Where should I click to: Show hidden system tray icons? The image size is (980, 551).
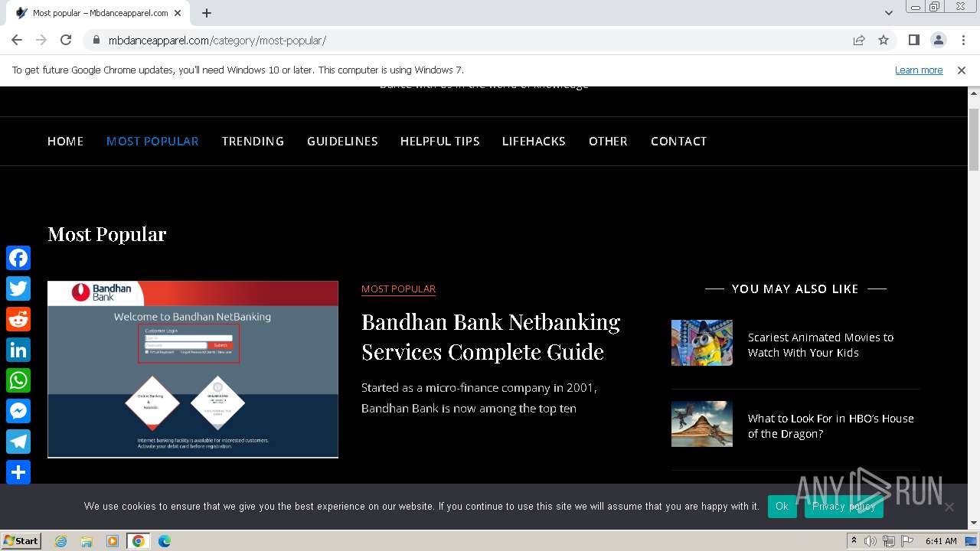click(854, 541)
